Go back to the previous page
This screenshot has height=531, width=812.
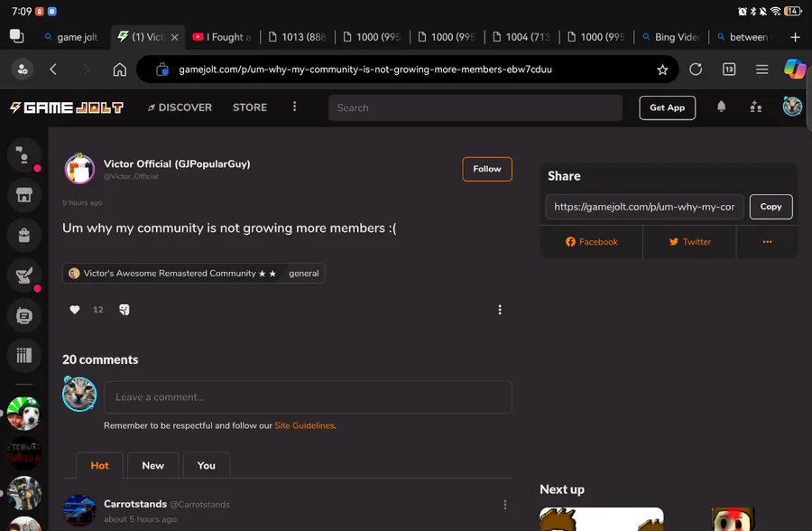(x=53, y=69)
